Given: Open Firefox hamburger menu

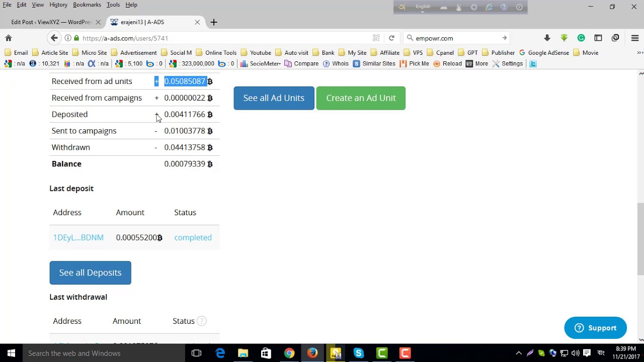Looking at the screenshot, I should click(x=635, y=38).
